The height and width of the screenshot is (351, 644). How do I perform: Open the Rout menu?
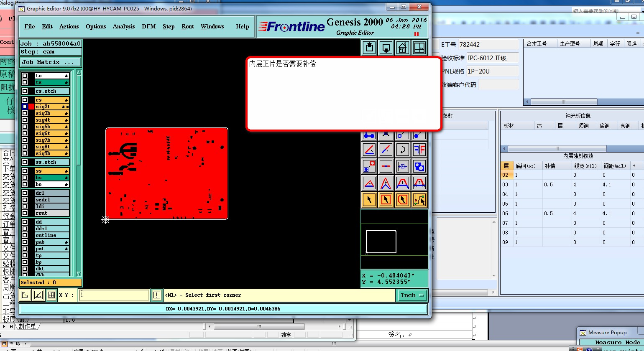tap(188, 26)
